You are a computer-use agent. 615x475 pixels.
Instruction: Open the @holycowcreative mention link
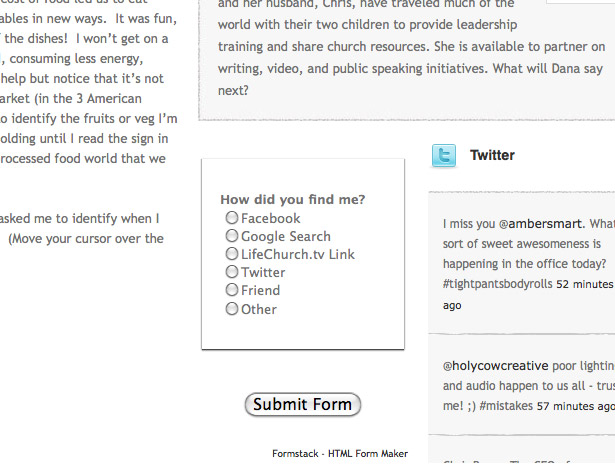[x=495, y=366]
